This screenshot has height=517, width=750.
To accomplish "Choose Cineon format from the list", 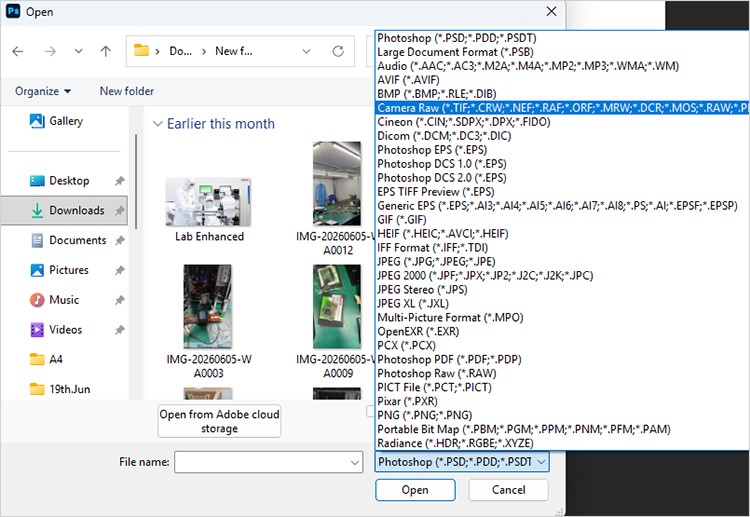I will 562,121.
